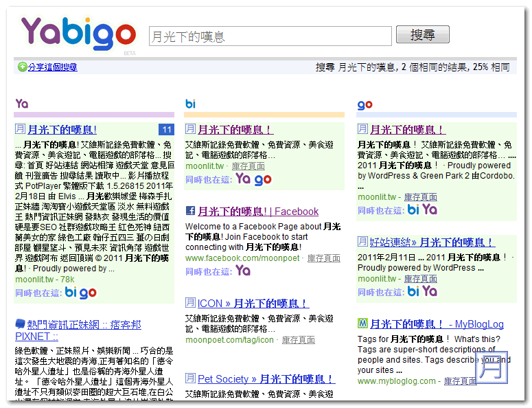The width and height of the screenshot is (532, 408).
Task: Open the 'ICON » 月光下的嘆息' result link
Action: (x=253, y=304)
